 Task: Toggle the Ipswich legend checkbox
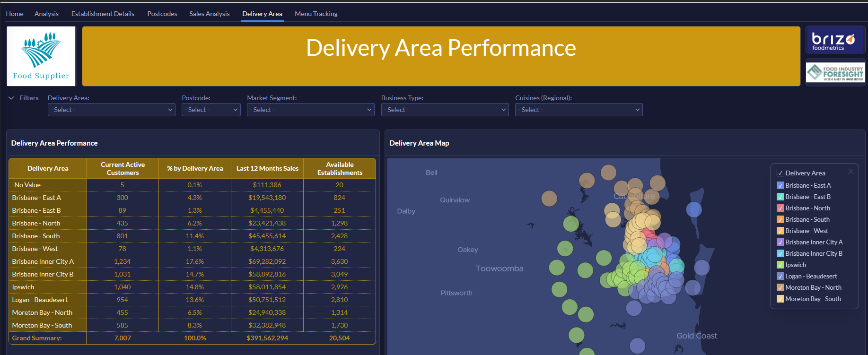pos(780,265)
